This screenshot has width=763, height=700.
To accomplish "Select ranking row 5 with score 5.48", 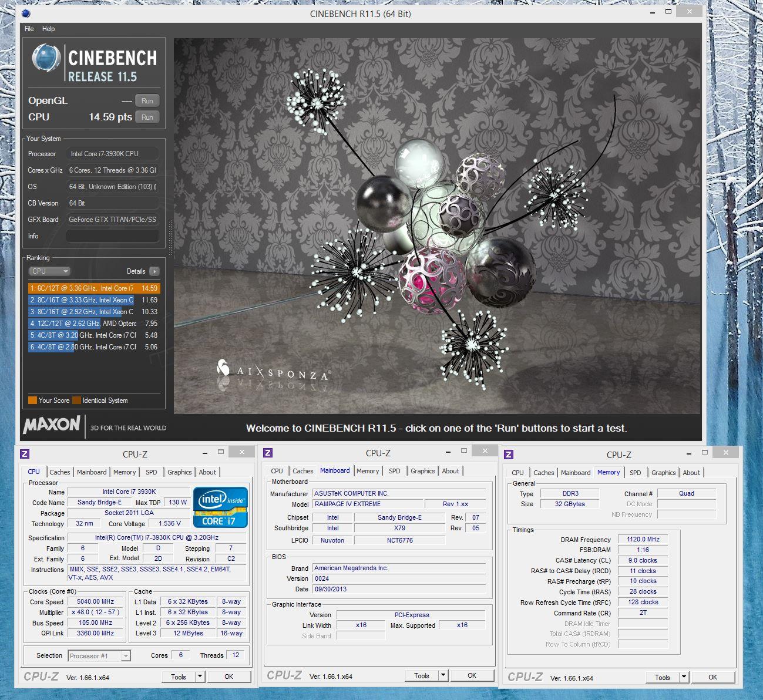I will point(94,335).
